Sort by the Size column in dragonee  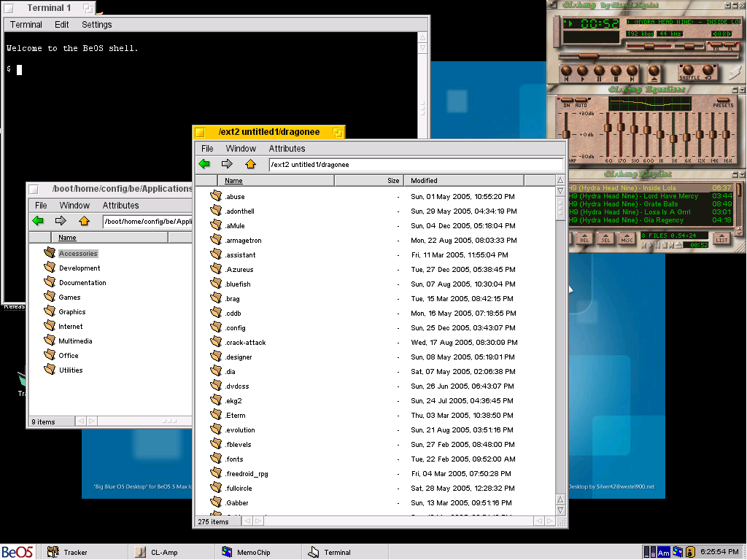369,181
